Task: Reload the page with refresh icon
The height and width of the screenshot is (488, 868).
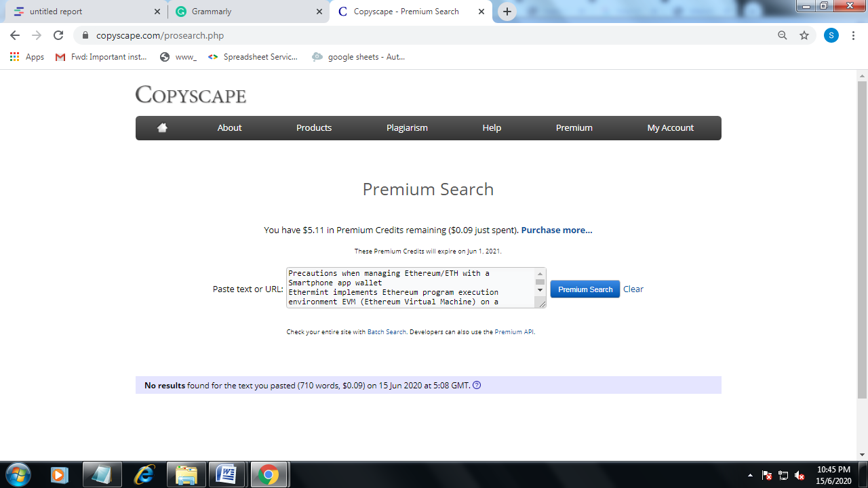Action: pos(58,35)
